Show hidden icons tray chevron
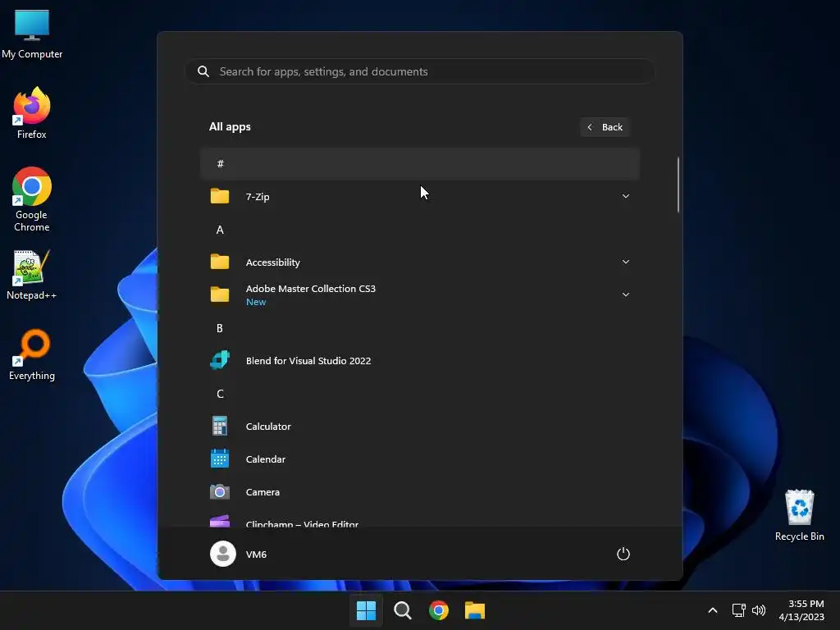 coord(713,610)
